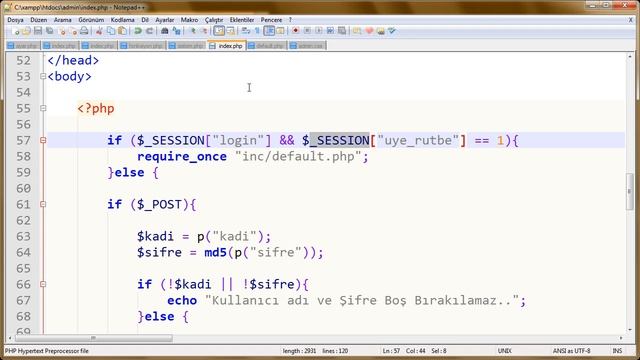
Task: Switch to the admin.css tab
Action: click(307, 46)
